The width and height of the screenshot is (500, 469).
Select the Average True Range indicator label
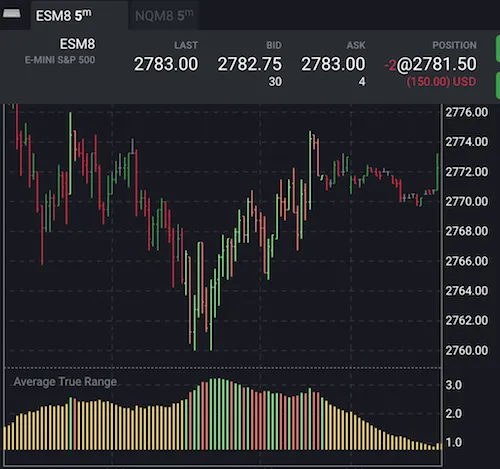pyautogui.click(x=65, y=382)
